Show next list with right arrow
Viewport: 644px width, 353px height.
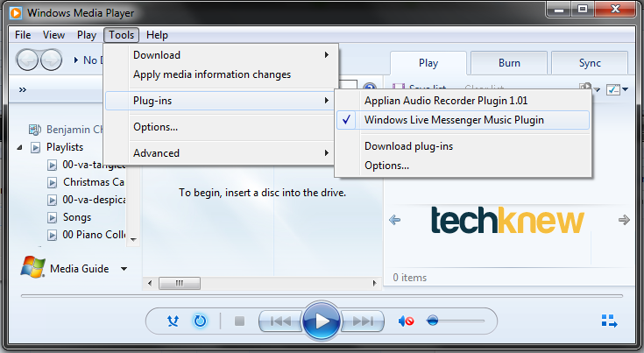[624, 220]
